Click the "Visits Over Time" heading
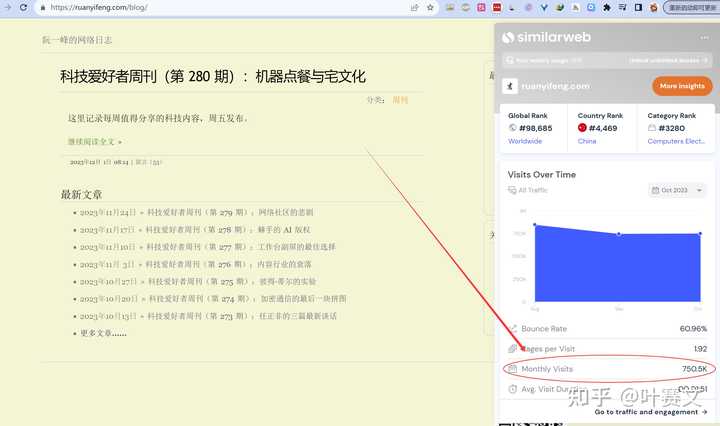 click(x=541, y=174)
